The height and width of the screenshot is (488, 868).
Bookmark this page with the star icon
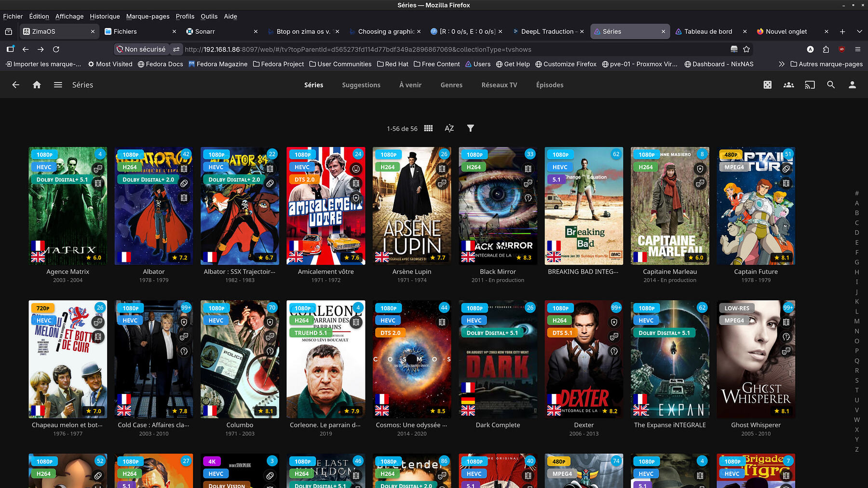point(746,49)
